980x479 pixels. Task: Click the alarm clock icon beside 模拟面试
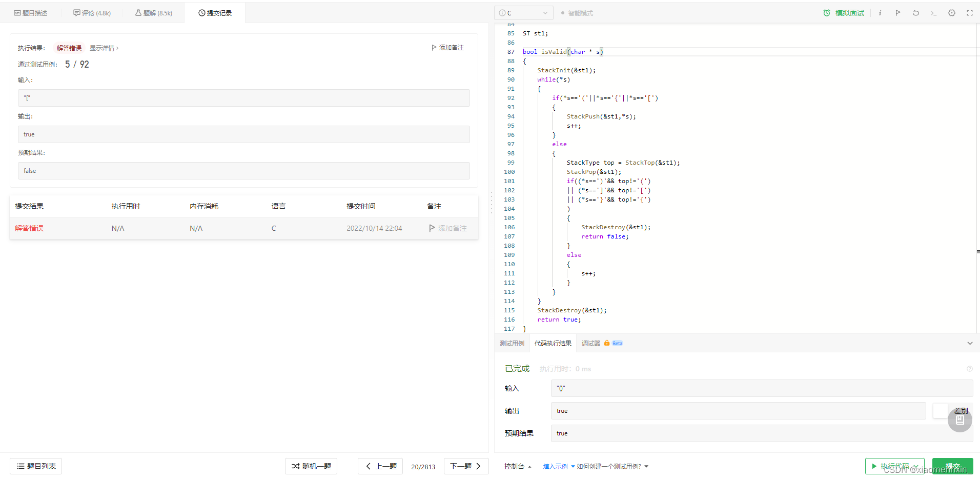[827, 13]
